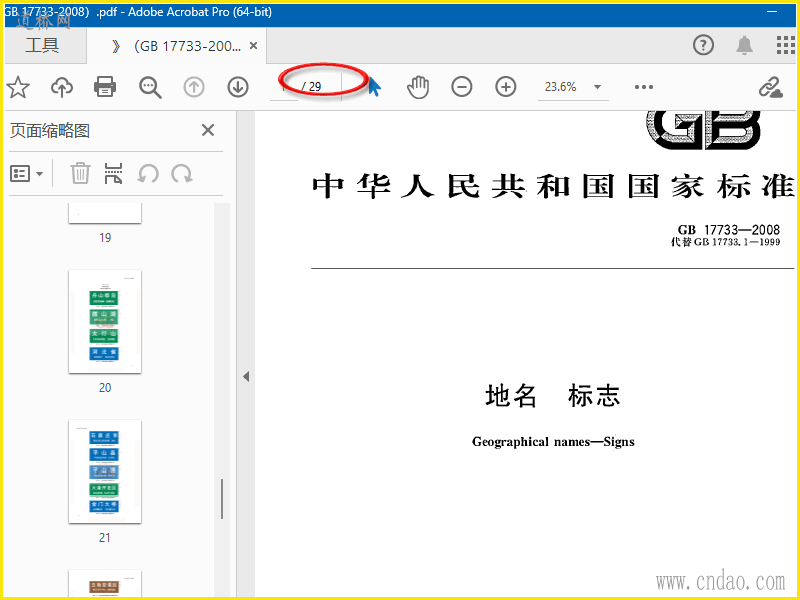Choose the selection arrow tool
This screenshot has width=800, height=600.
(374, 87)
